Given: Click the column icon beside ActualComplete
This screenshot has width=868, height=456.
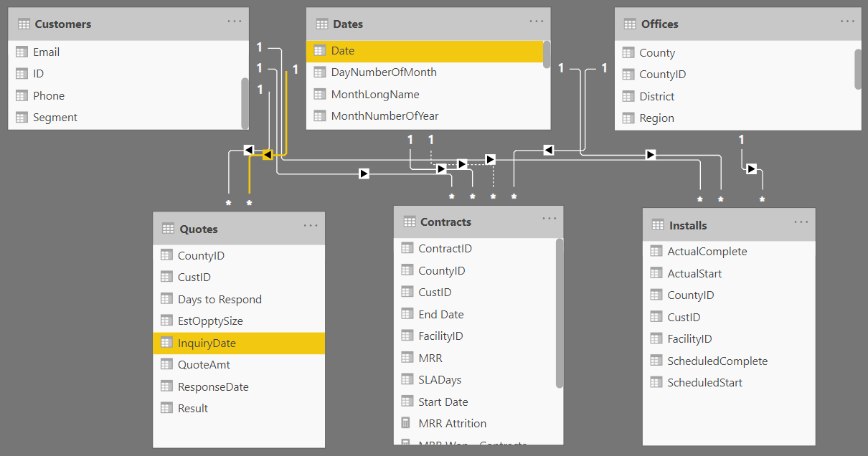Looking at the screenshot, I should click(x=656, y=251).
